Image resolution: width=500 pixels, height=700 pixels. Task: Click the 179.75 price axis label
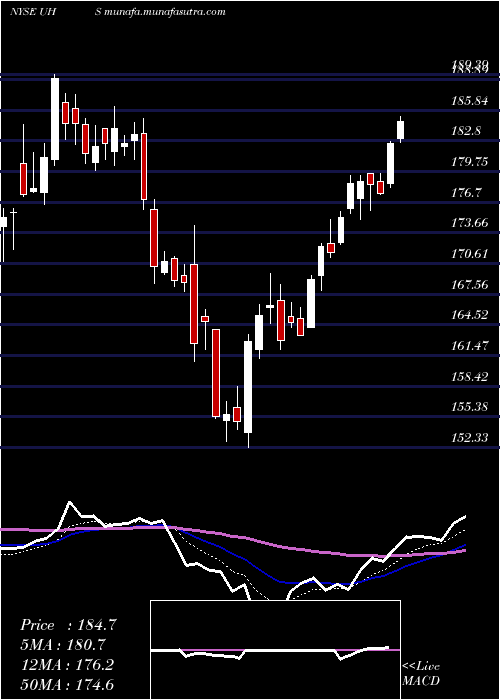pos(470,162)
